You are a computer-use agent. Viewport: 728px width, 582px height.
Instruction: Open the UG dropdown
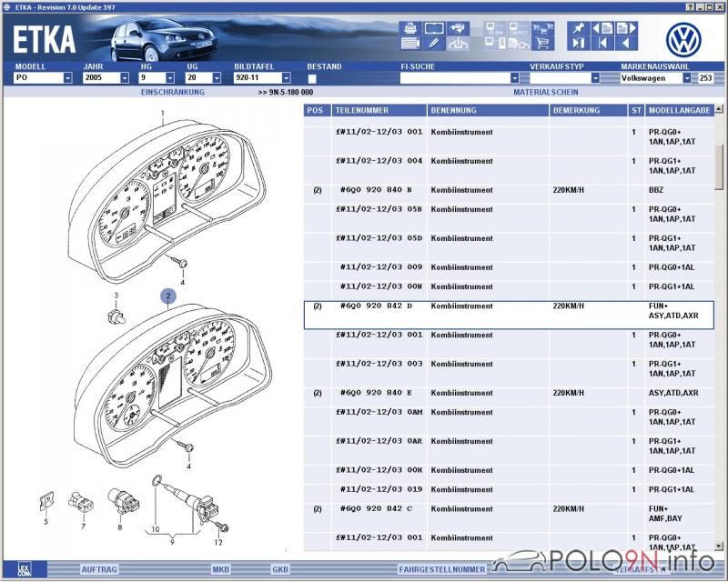(217, 78)
